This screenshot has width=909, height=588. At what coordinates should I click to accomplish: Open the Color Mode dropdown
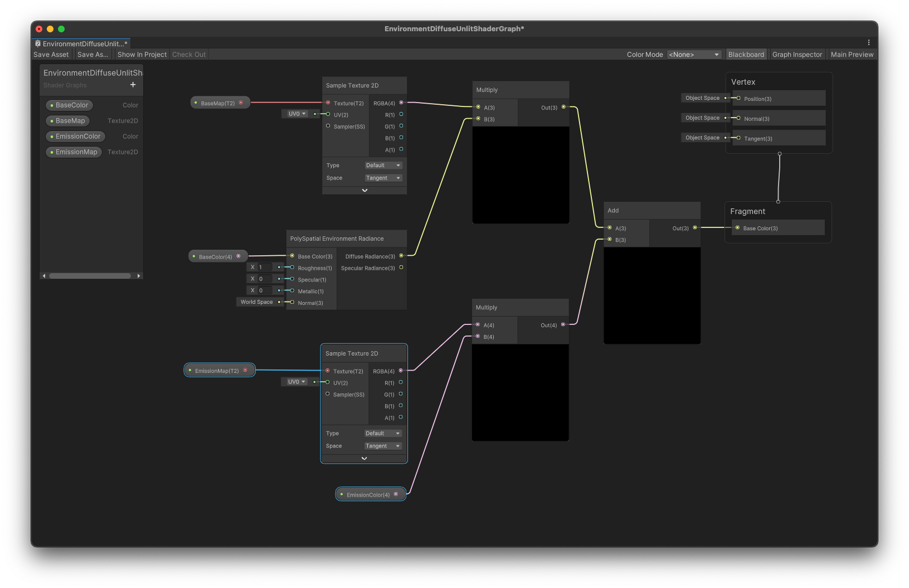click(694, 54)
